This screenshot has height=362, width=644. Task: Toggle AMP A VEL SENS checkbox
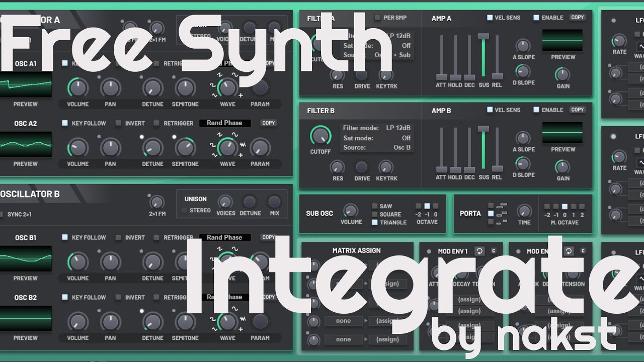pyautogui.click(x=490, y=18)
